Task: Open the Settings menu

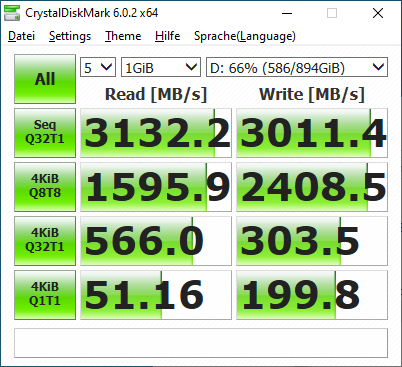Action: (70, 36)
